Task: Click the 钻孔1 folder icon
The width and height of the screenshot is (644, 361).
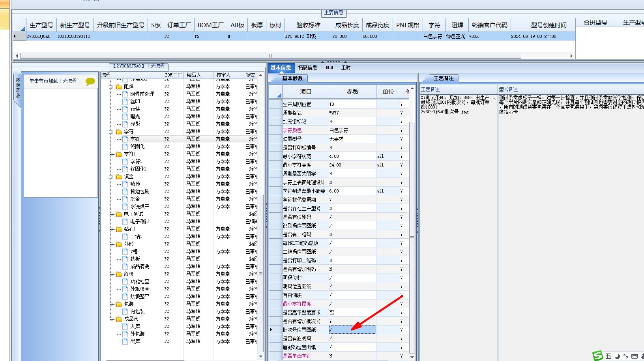Action: pos(119,229)
